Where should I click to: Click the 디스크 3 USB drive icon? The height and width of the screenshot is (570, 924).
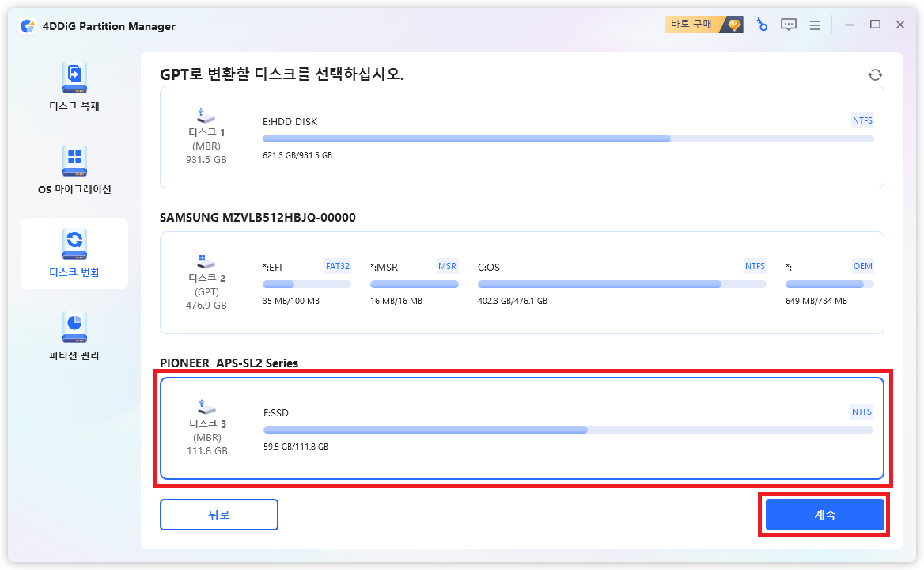coord(206,407)
